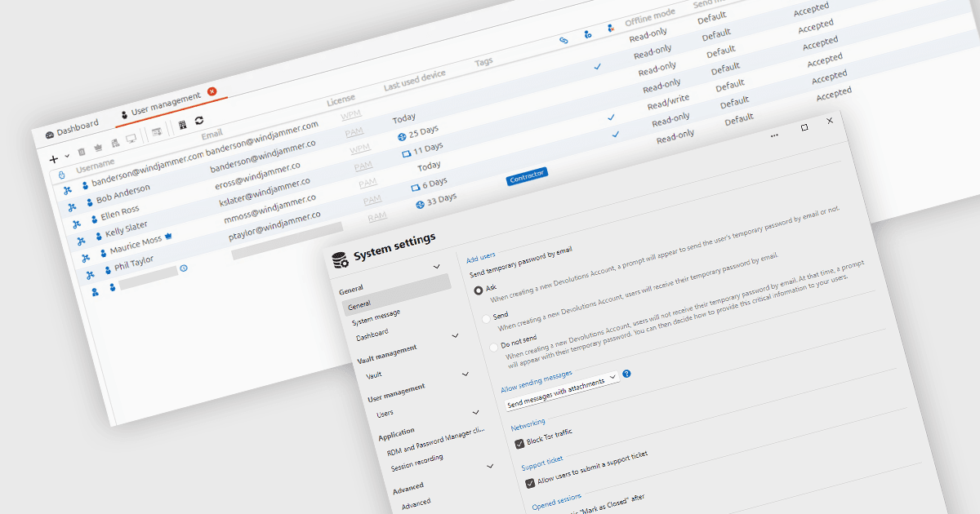Delete user via the trash toolbar icon
The width and height of the screenshot is (980, 514).
click(x=82, y=152)
